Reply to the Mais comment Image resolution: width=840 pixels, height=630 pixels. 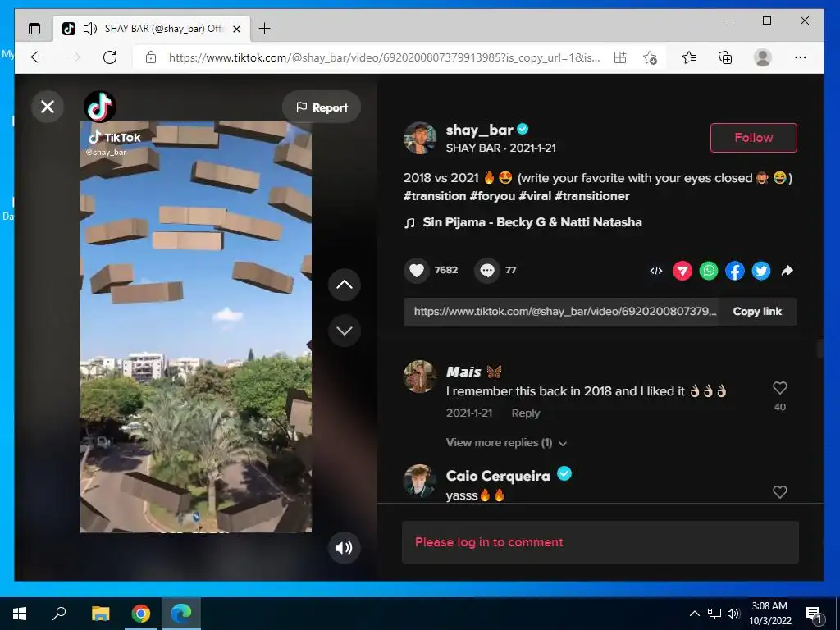(x=526, y=413)
